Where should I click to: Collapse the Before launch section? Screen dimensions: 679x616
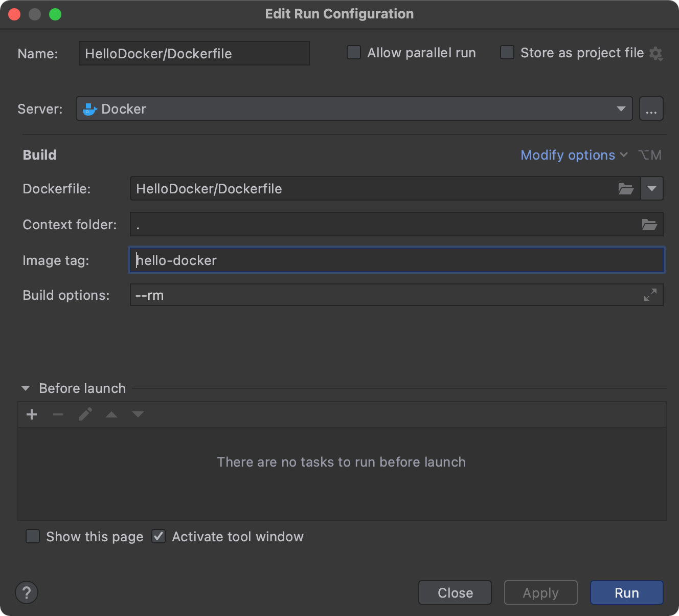tap(25, 388)
